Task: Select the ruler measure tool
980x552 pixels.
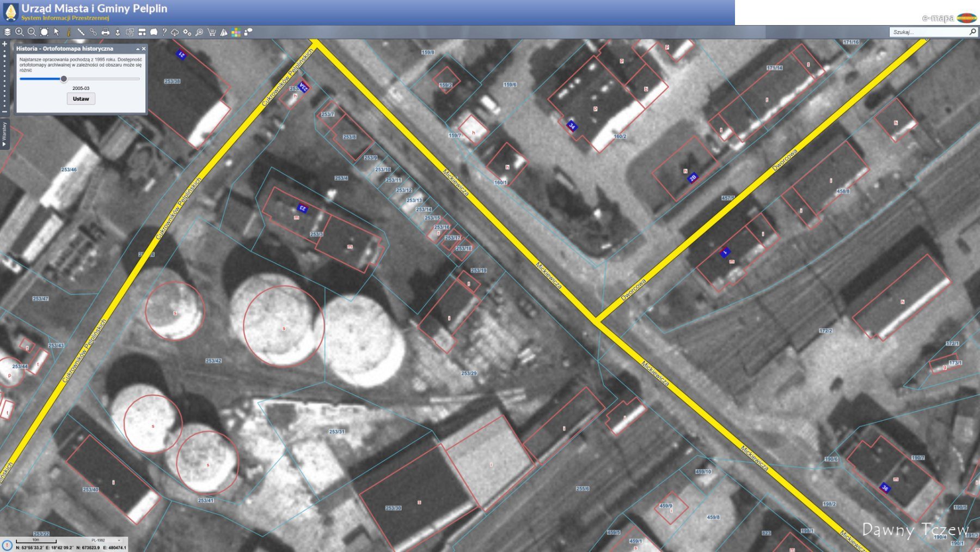Action: [81, 32]
